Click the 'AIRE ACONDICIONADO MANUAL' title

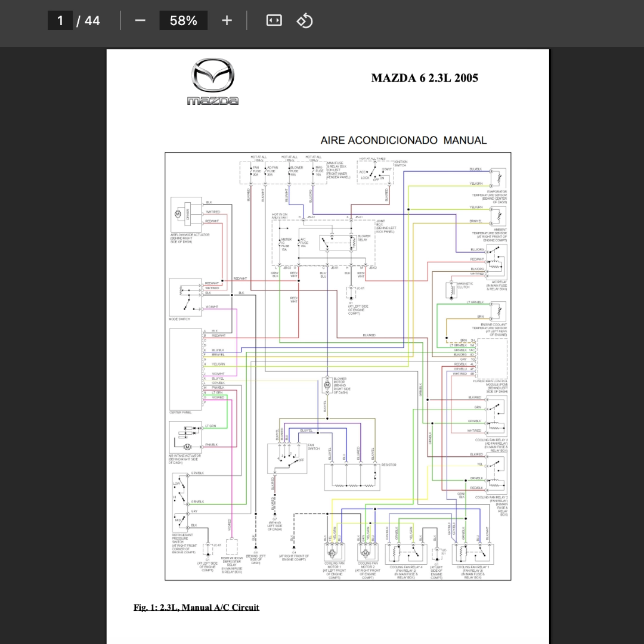coord(403,141)
